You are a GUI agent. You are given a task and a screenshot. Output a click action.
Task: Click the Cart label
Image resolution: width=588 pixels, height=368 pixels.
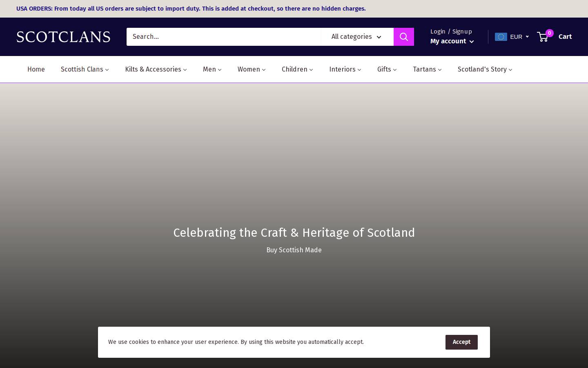(565, 37)
